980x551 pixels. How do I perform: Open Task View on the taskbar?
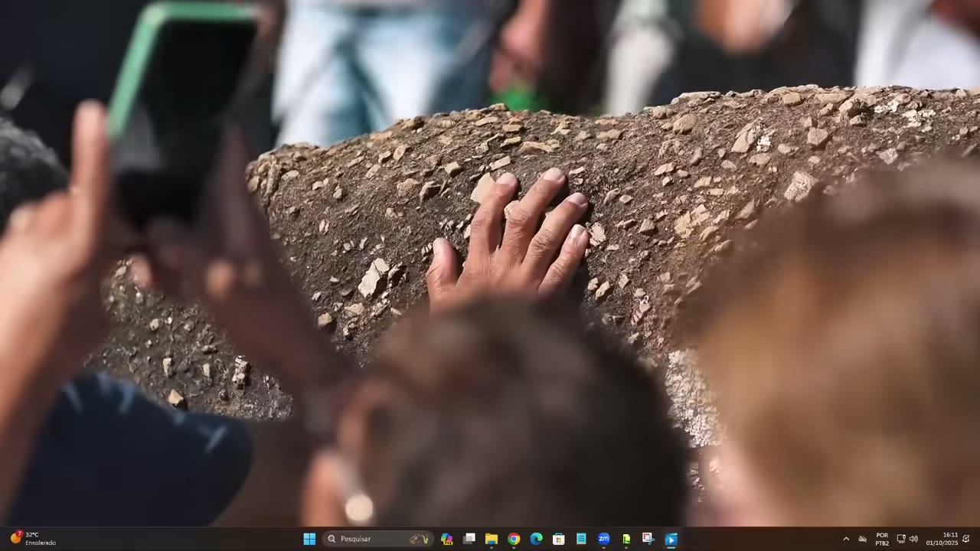(469, 539)
